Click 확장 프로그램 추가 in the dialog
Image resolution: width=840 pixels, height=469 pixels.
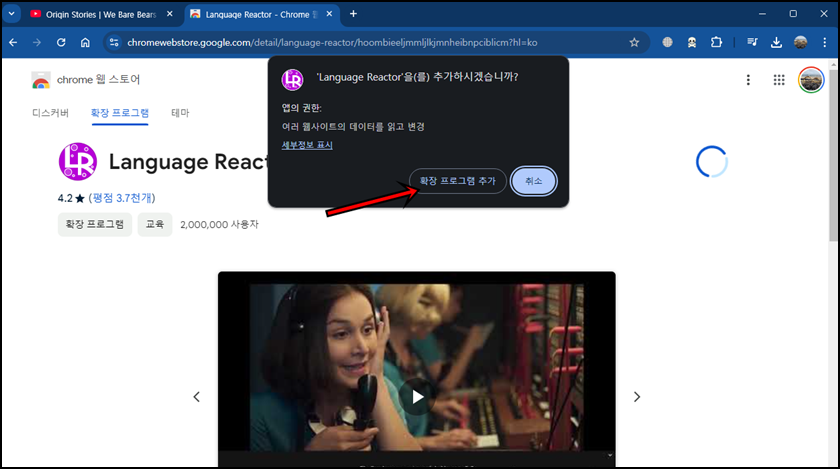click(x=458, y=181)
